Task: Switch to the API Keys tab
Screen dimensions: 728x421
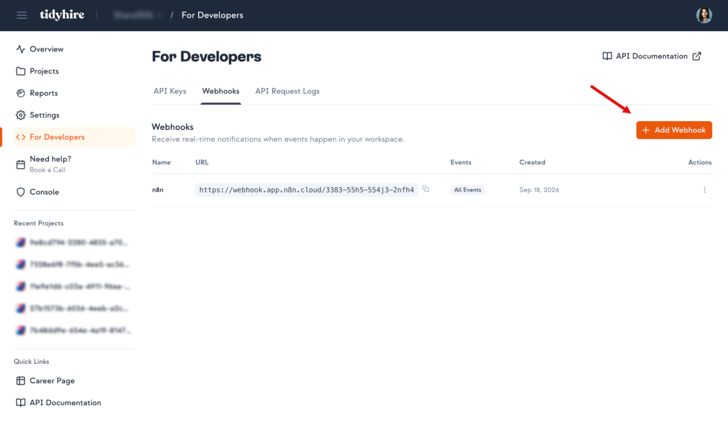Action: point(170,91)
